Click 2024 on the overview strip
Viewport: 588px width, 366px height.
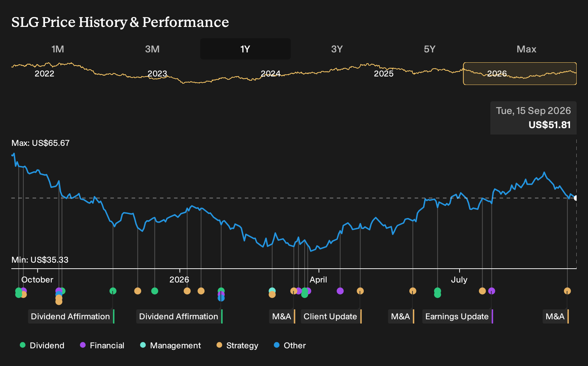click(x=271, y=74)
